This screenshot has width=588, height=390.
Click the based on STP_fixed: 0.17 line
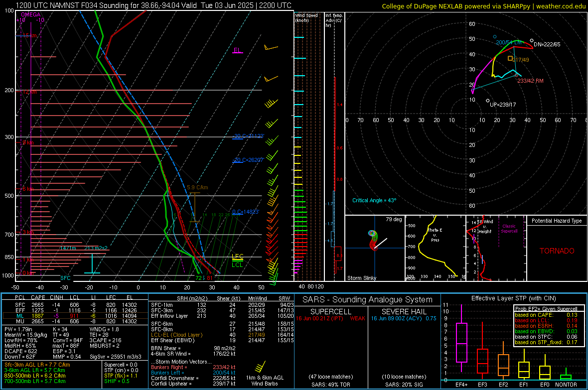546,342
